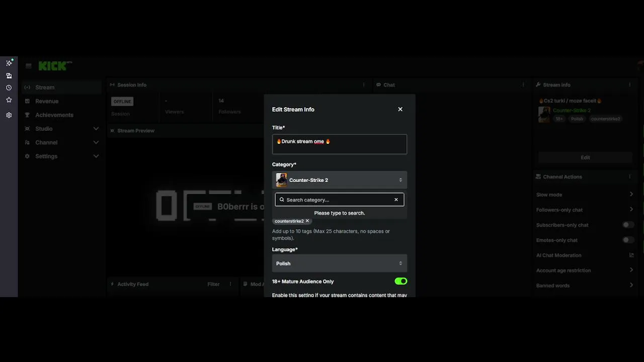The image size is (644, 362).
Task: Click the devices icon in left strip
Action: pos(9,75)
